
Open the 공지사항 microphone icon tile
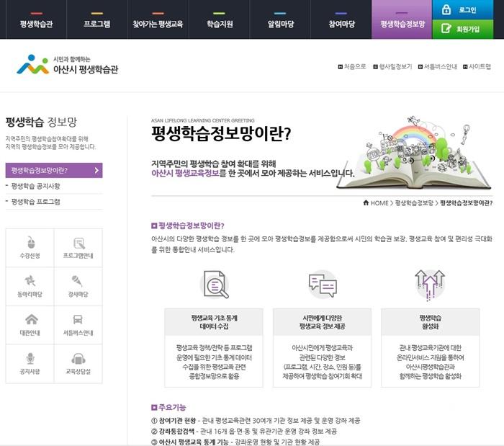[30, 364]
